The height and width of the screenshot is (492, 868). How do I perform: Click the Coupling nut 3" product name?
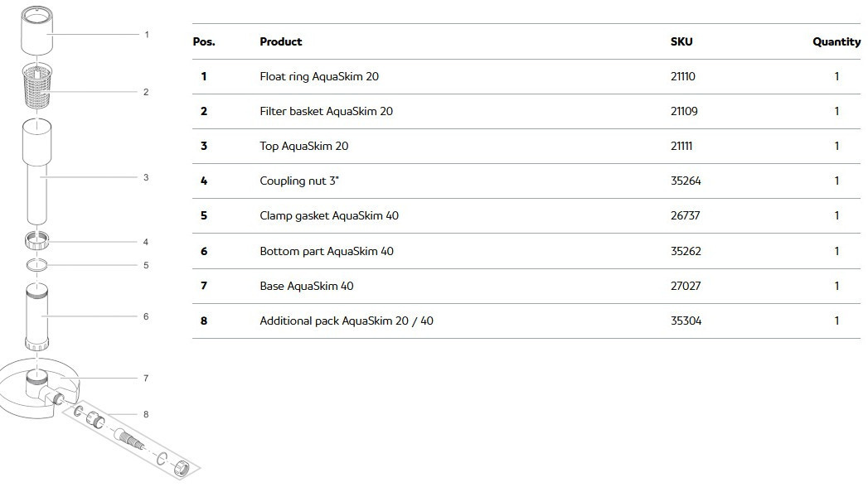coord(299,181)
